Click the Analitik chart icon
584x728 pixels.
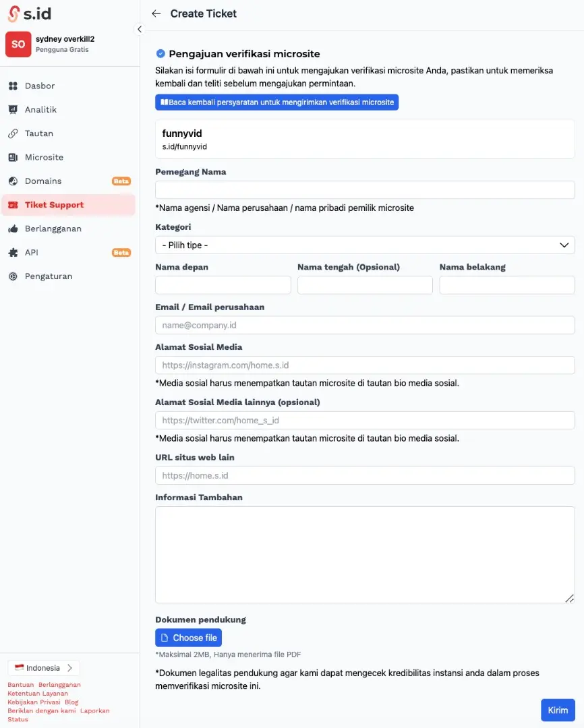[x=13, y=110]
